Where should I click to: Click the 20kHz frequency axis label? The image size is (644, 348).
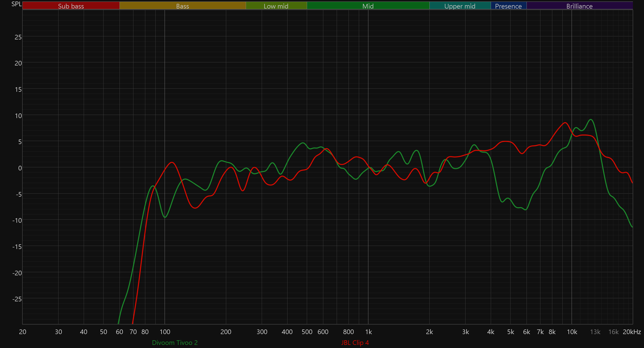(632, 332)
